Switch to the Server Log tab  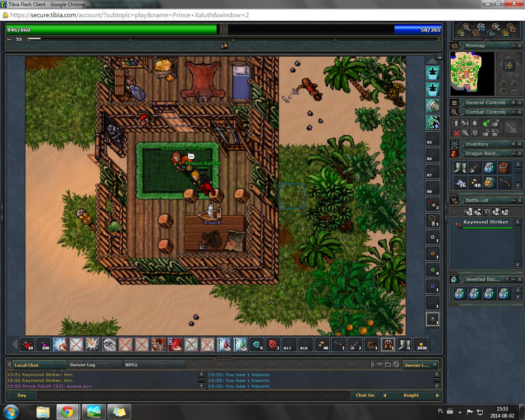tap(82, 365)
